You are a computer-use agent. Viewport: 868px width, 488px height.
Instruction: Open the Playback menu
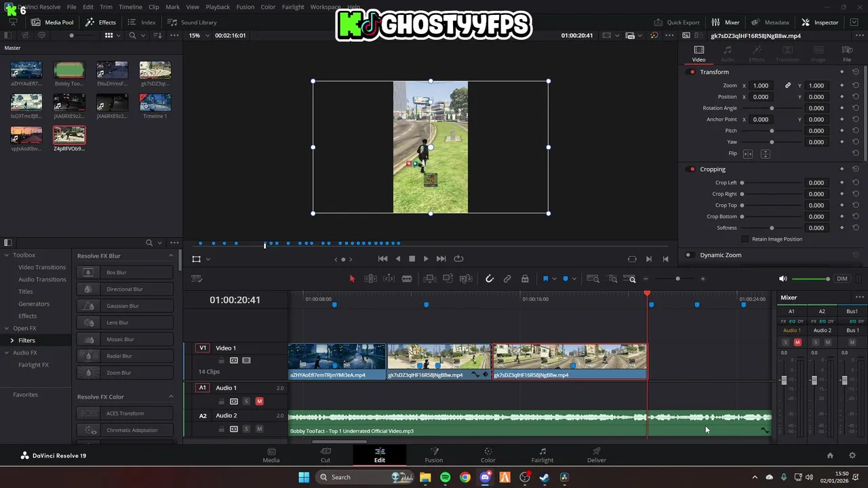click(x=218, y=7)
